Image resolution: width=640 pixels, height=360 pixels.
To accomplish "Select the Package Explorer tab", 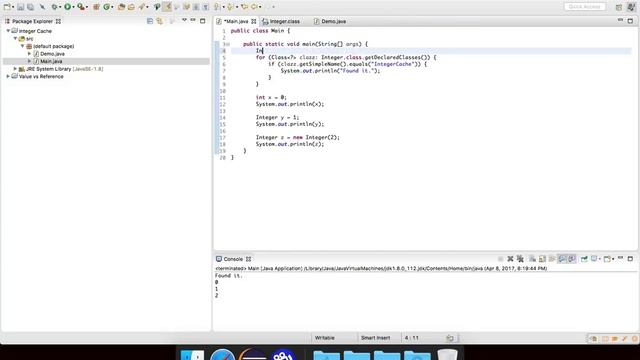I will point(32,21).
